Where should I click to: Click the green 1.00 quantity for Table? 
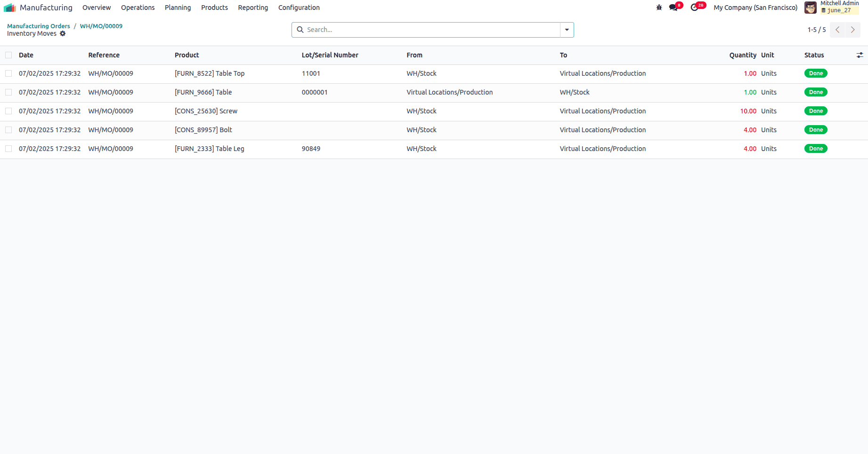pyautogui.click(x=750, y=92)
